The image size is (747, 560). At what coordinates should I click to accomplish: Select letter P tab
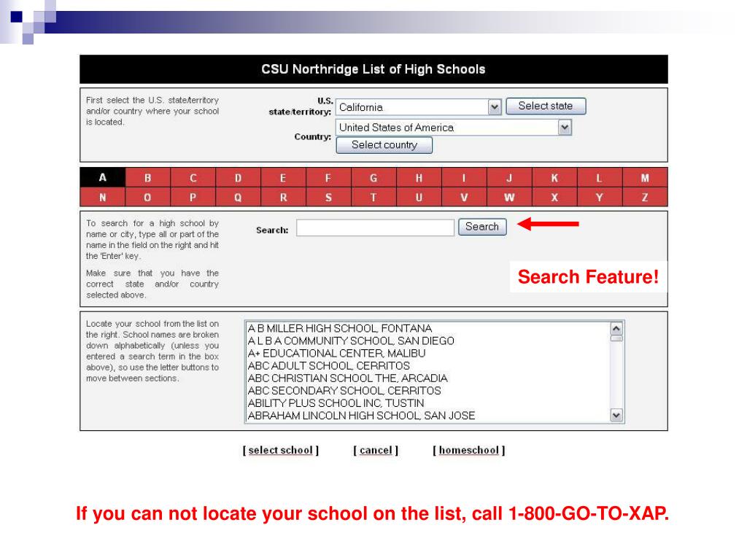click(193, 197)
